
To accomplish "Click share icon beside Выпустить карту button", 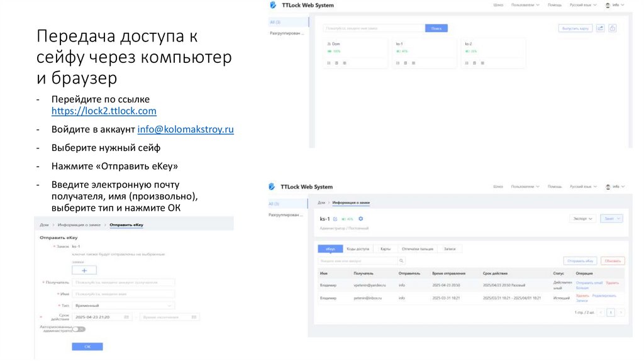I will (x=600, y=28).
